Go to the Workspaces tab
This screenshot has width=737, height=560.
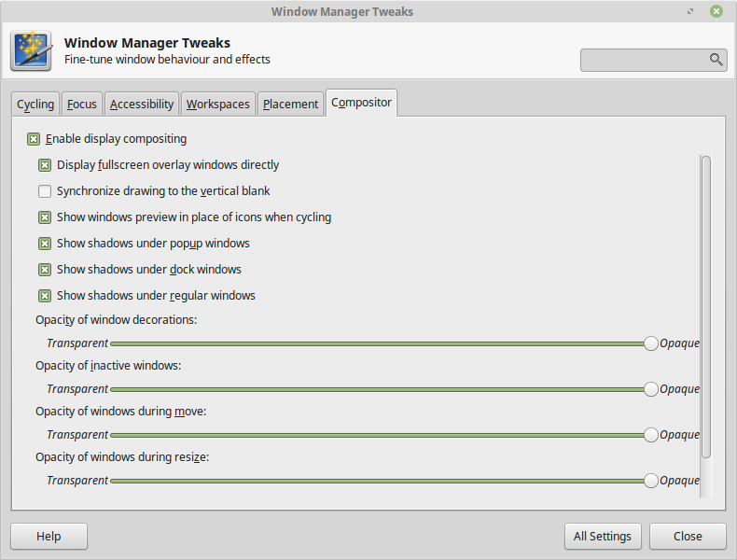[217, 105]
